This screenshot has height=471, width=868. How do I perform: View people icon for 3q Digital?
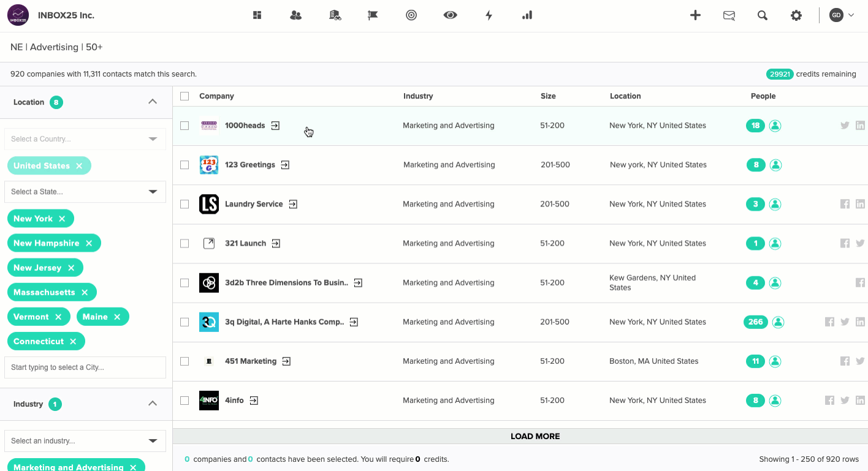tap(778, 322)
